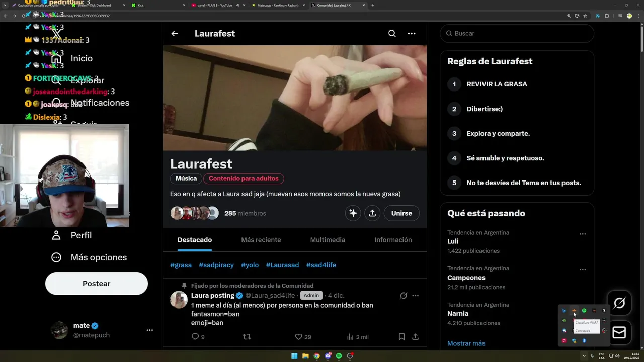Open the #sadpiracy hashtag
The height and width of the screenshot is (362, 644).
point(216,265)
